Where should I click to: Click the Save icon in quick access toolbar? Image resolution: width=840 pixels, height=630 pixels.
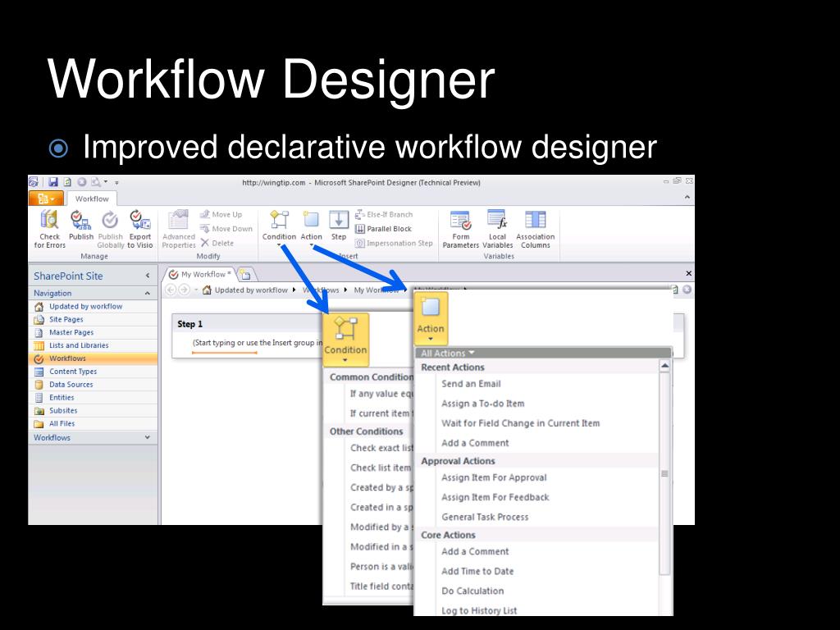tap(53, 182)
